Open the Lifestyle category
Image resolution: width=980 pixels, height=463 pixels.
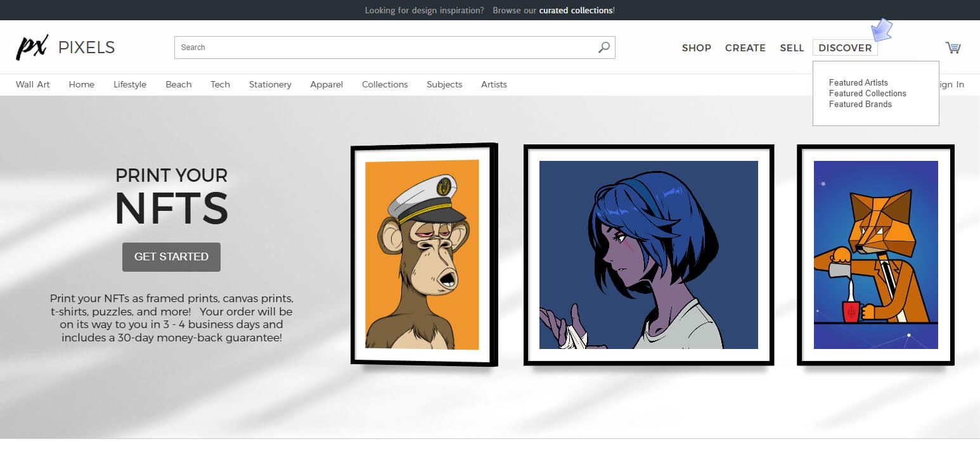(130, 84)
